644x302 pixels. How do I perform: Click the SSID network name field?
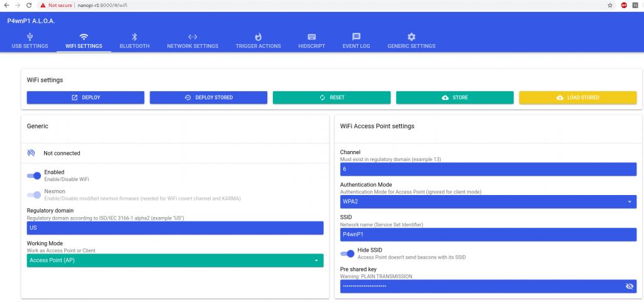pos(488,234)
